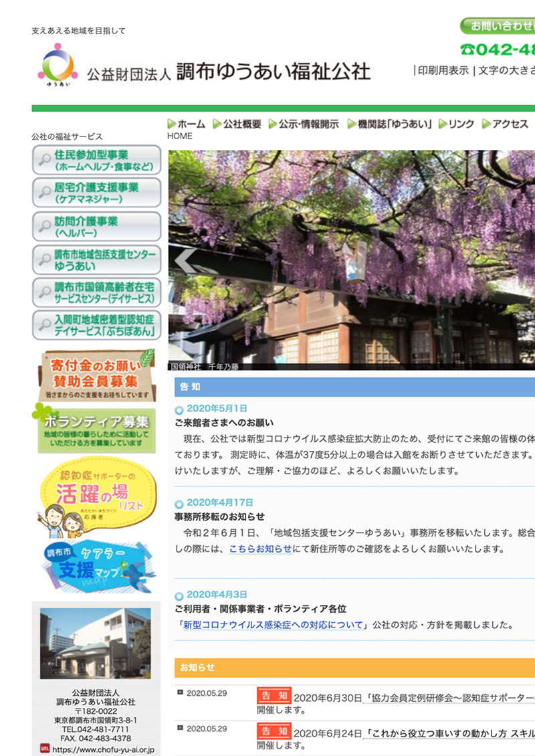This screenshot has height=756, width=535.
Task: Click the お知らせ orange section header
Action: coord(354,668)
